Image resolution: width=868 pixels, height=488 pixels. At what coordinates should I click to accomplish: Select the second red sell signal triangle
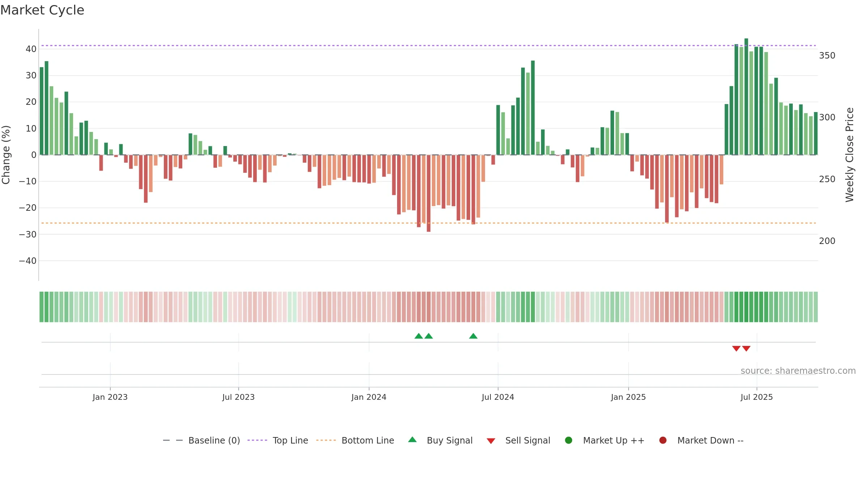pos(746,348)
